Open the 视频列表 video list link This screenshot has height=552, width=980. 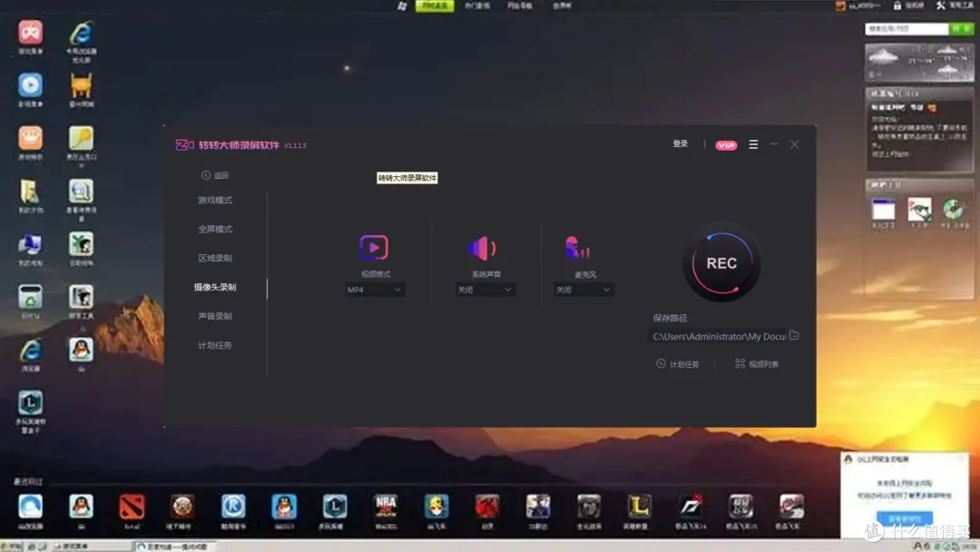point(757,364)
